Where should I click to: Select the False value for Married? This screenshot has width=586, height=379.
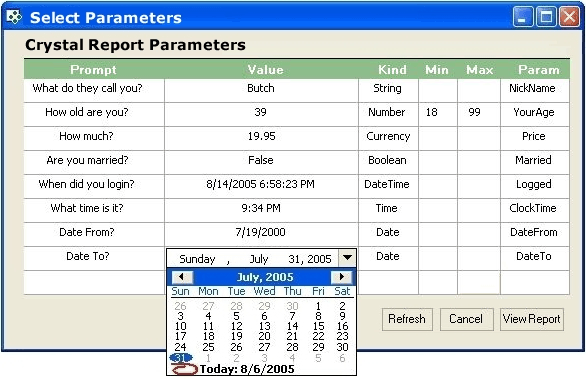point(261,162)
